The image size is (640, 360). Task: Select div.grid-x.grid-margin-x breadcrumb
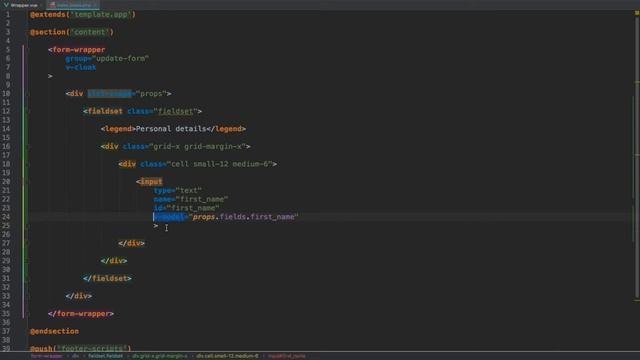(x=160, y=356)
